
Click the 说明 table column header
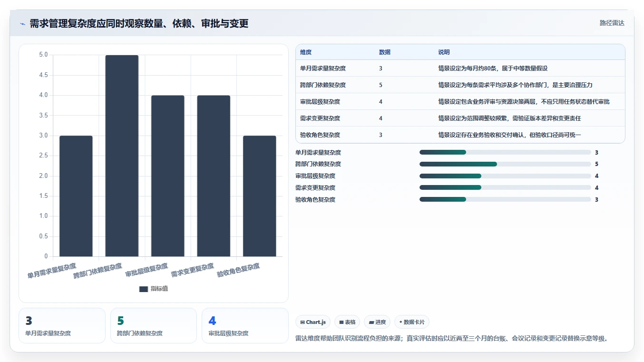[444, 52]
